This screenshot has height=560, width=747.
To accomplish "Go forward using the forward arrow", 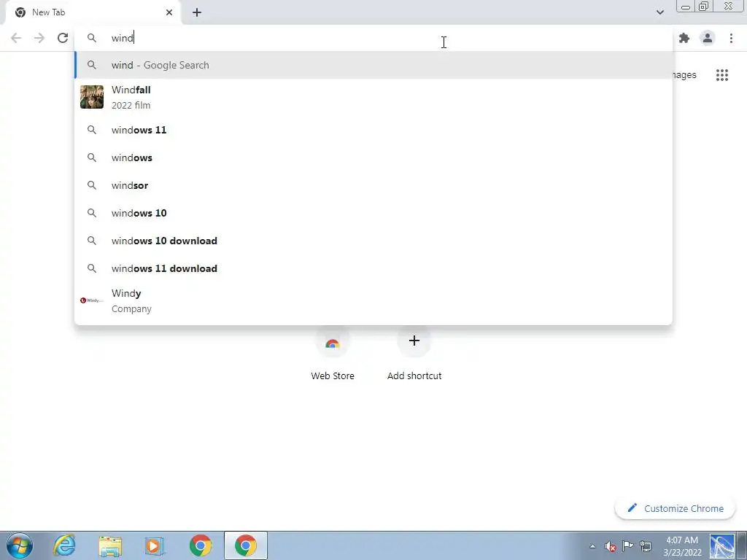I will coord(39,38).
